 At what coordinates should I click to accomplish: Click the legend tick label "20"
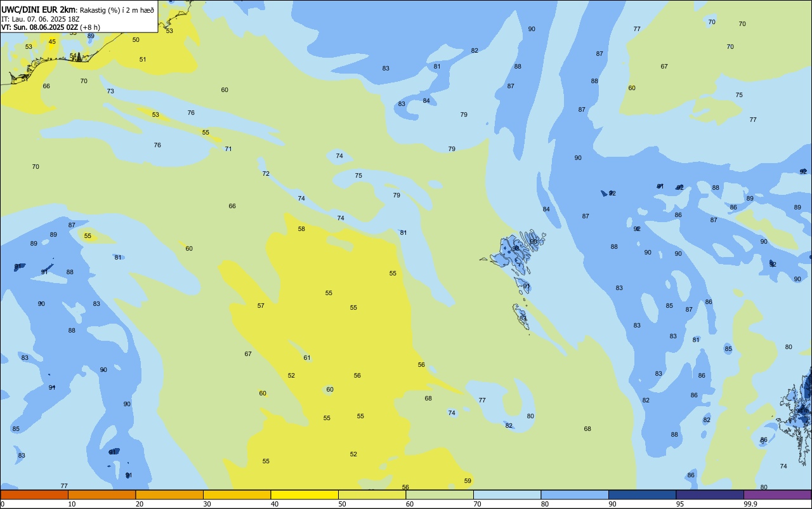coord(140,504)
